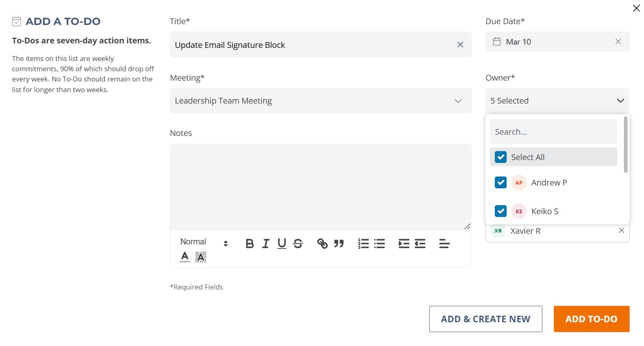Start a bulleted list
Screen dimensions: 644x346
click(x=380, y=244)
